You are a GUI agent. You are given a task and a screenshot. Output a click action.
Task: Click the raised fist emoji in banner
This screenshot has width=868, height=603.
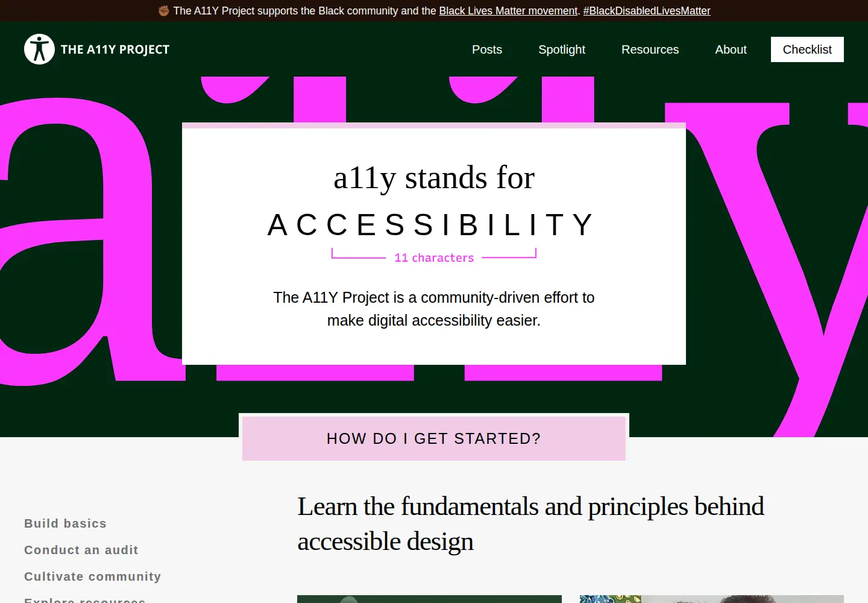coord(163,11)
